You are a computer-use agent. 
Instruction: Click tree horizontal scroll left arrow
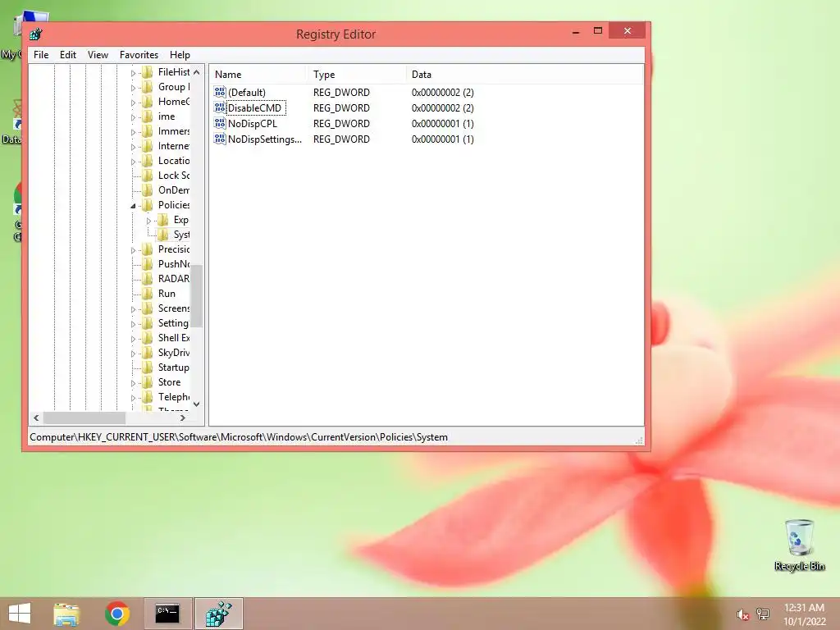36,418
